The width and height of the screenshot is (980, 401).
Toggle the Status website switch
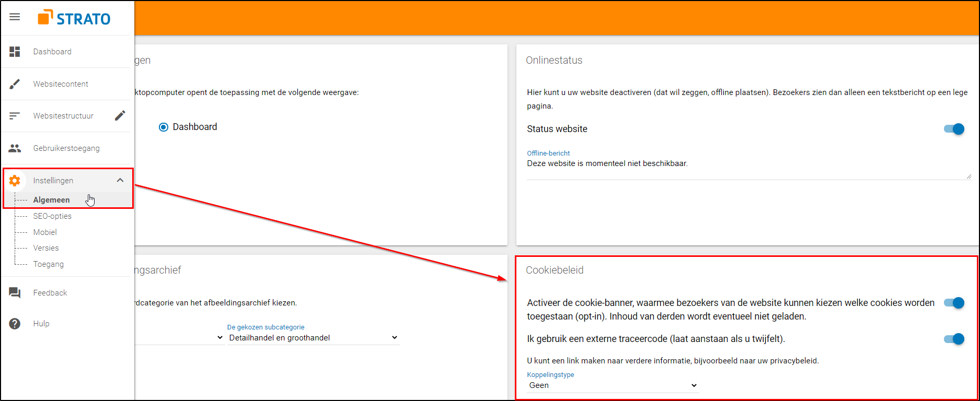point(954,129)
